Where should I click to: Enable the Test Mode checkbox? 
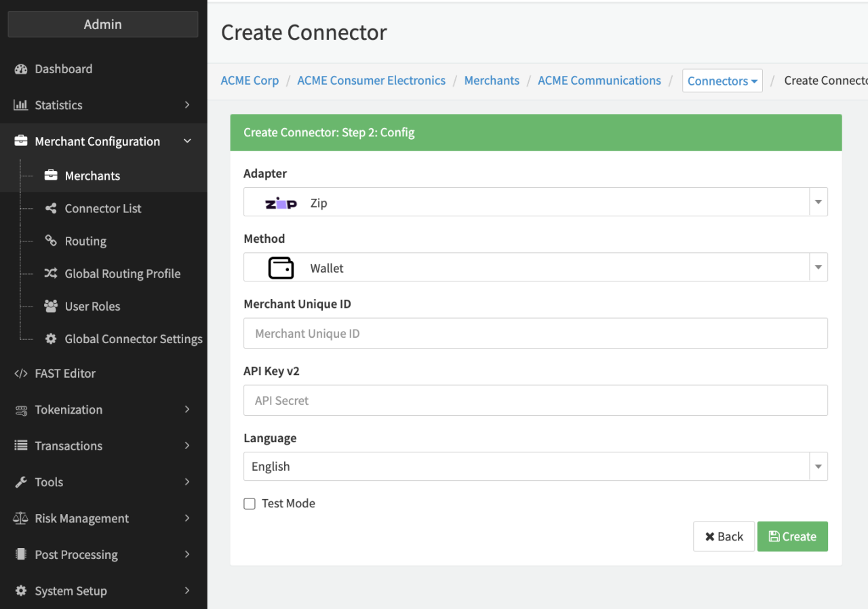[250, 503]
